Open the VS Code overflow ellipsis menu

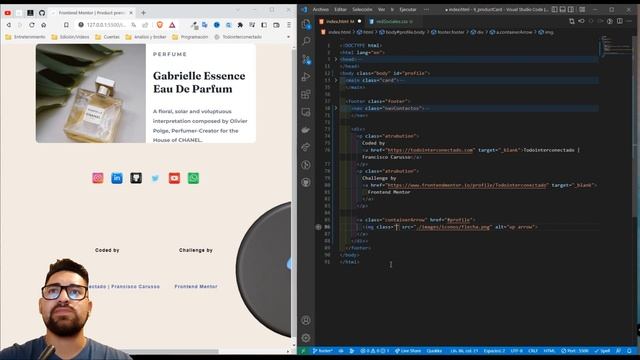(x=426, y=9)
